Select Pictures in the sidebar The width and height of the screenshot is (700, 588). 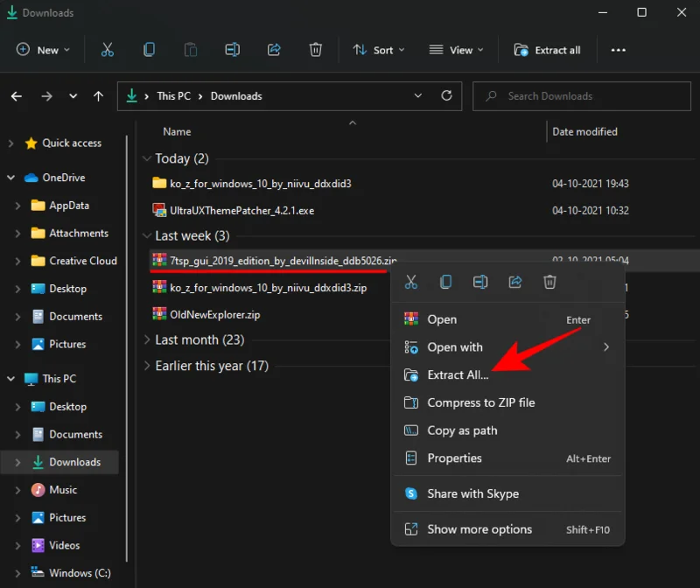[67, 517]
